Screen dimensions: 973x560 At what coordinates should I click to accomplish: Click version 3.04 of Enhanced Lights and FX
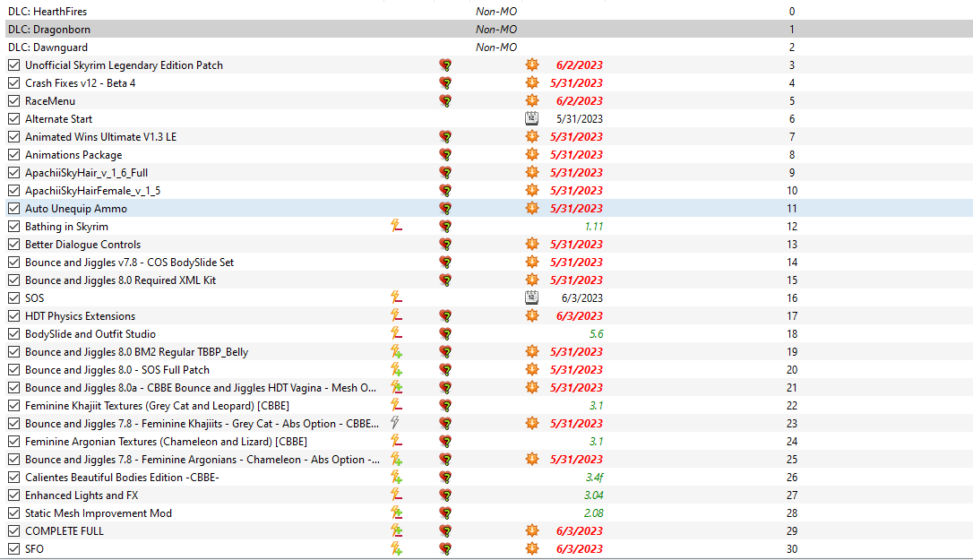(x=593, y=495)
